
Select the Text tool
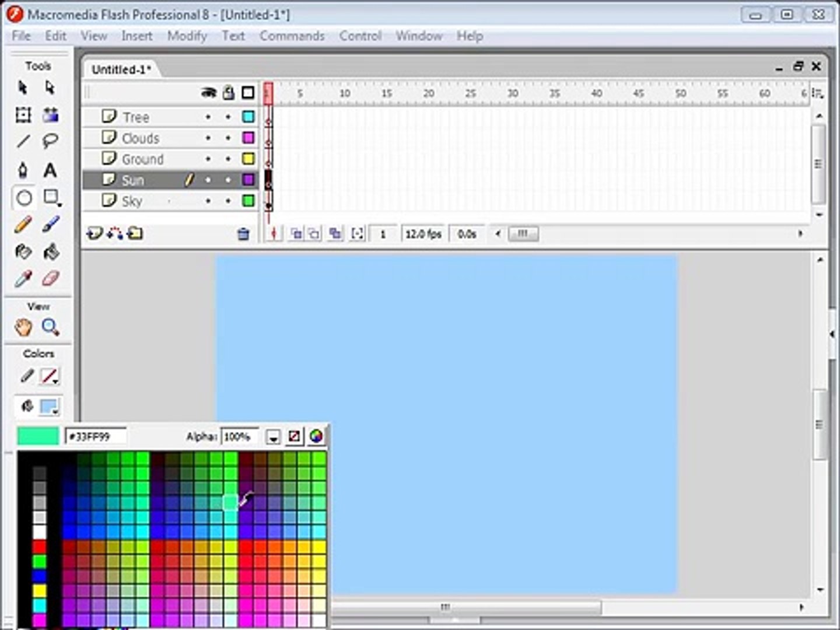point(51,170)
